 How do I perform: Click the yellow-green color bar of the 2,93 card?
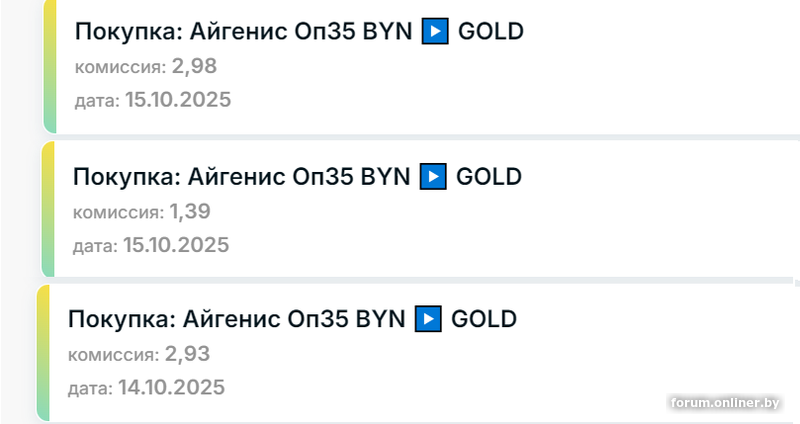43,353
